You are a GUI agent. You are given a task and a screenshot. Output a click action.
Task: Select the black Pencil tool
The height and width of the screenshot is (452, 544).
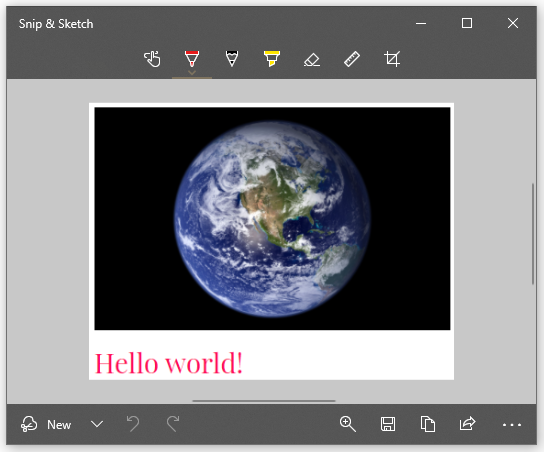click(232, 58)
